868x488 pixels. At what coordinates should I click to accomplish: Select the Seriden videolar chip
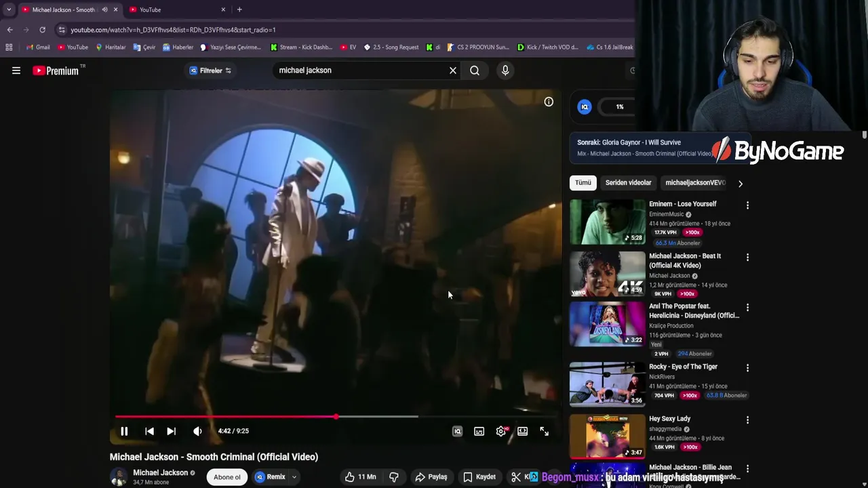point(628,182)
